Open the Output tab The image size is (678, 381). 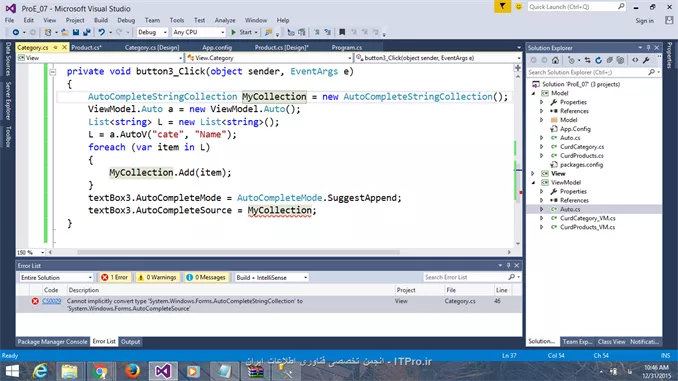pos(130,342)
